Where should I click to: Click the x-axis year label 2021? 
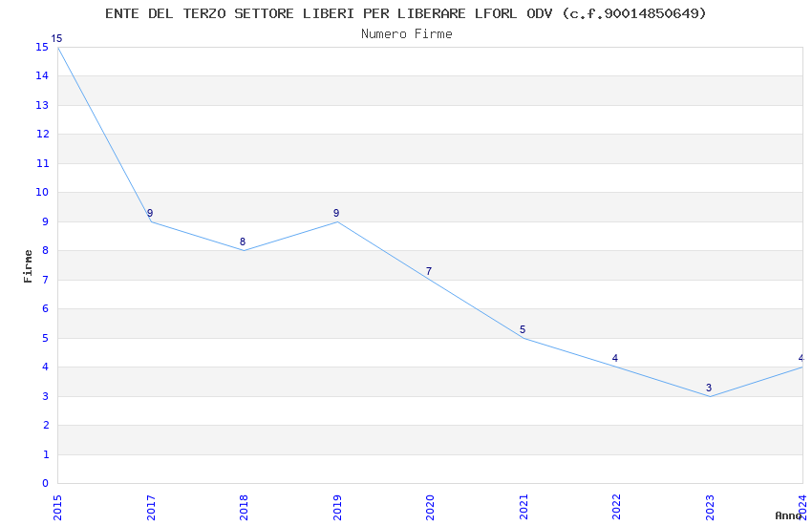click(x=524, y=508)
